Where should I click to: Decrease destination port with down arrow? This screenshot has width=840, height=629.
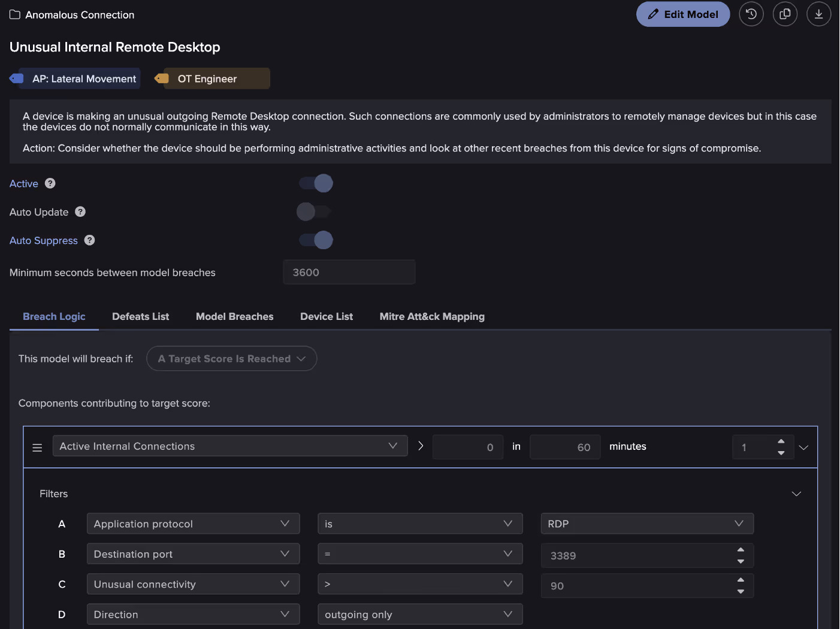tap(741, 561)
